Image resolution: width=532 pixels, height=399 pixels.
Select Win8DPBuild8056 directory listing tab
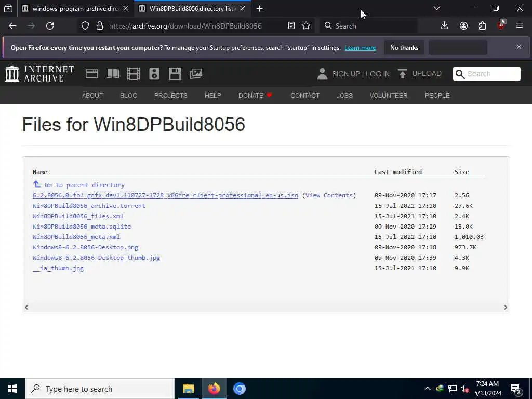point(192,9)
